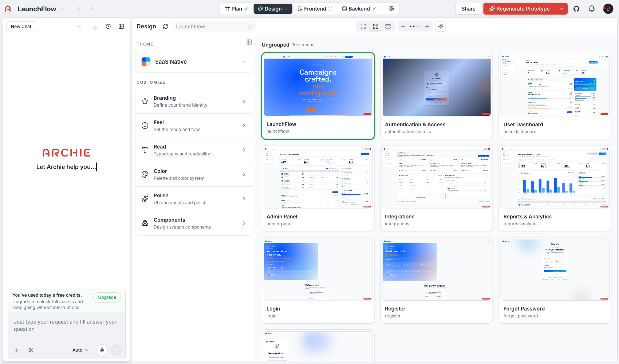Click the LaunchFlow name input field
The height and width of the screenshot is (364, 619).
pyautogui.click(x=214, y=27)
